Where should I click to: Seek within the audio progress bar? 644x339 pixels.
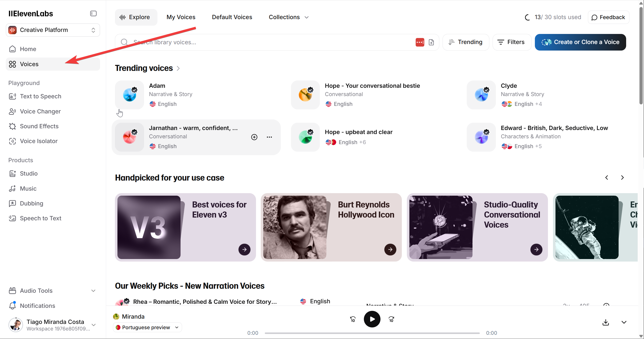coord(372,333)
